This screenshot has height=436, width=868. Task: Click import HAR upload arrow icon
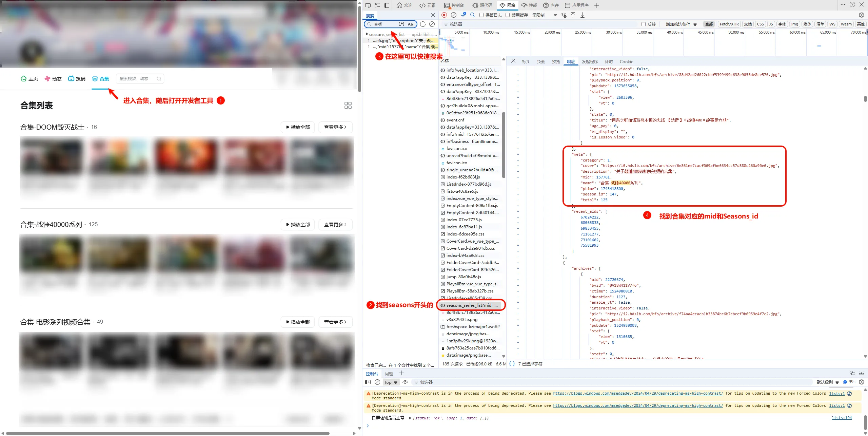point(573,15)
